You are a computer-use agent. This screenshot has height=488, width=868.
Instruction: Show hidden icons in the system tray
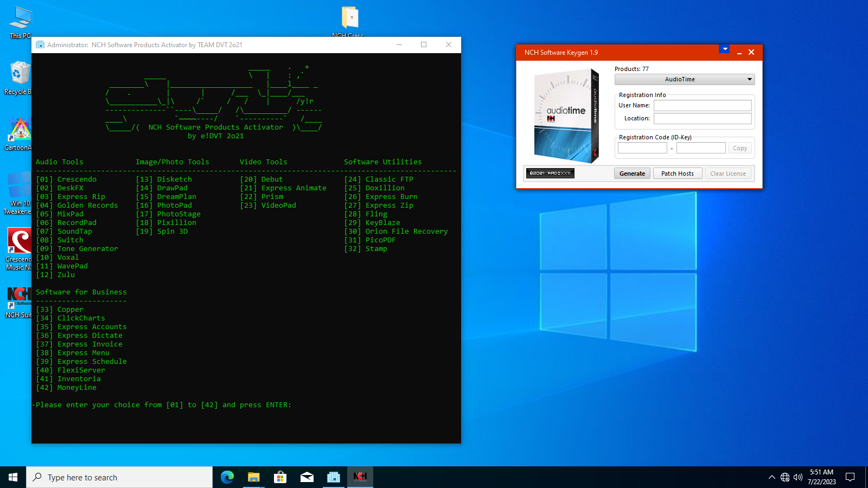[x=771, y=477]
